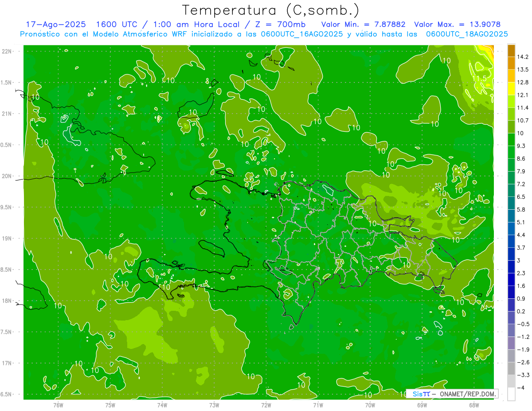Viewport: 532px width, 411px height.
Task: Click the "68W" longitude axis label
Action: click(x=474, y=405)
